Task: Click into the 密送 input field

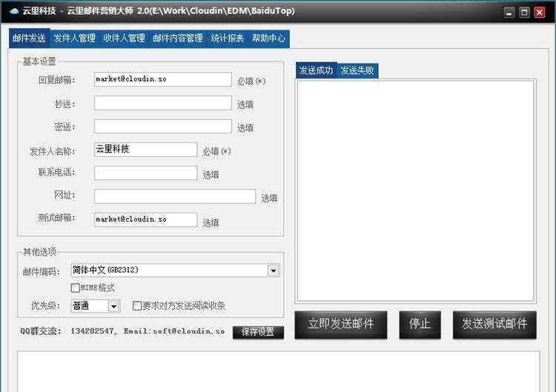Action: tap(163, 126)
